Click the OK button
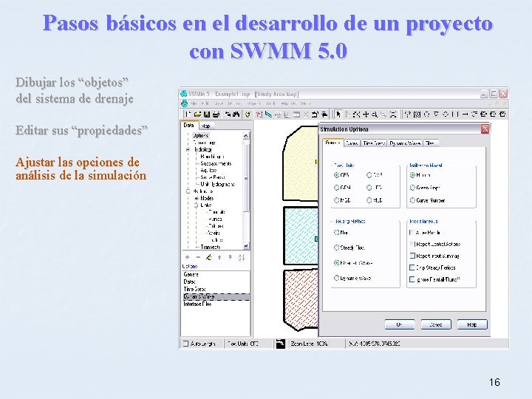 tap(399, 324)
